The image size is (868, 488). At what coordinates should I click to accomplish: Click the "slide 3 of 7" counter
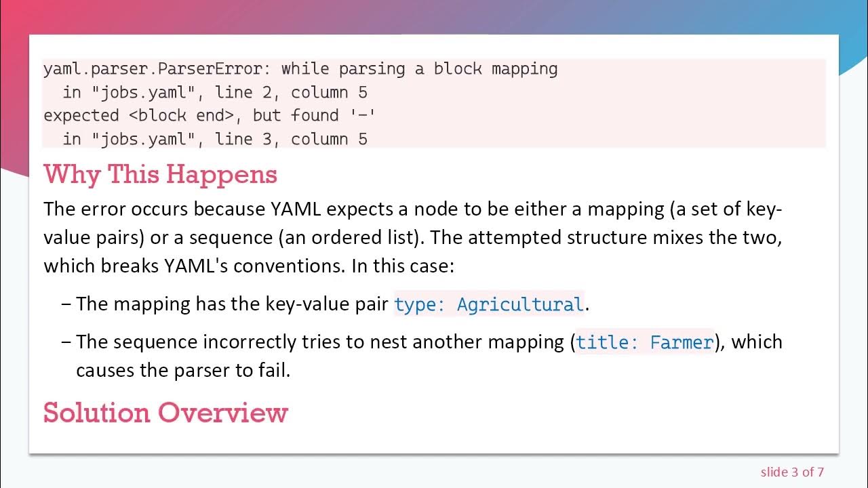click(791, 472)
